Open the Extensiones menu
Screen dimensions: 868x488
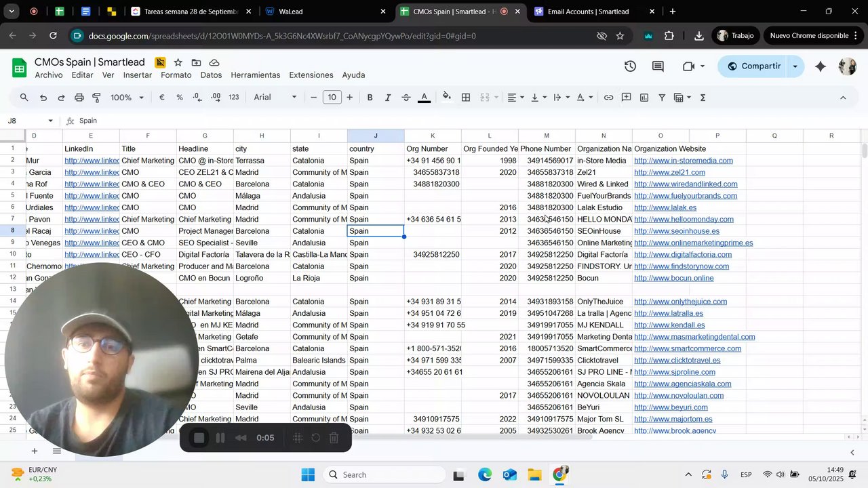coord(311,75)
